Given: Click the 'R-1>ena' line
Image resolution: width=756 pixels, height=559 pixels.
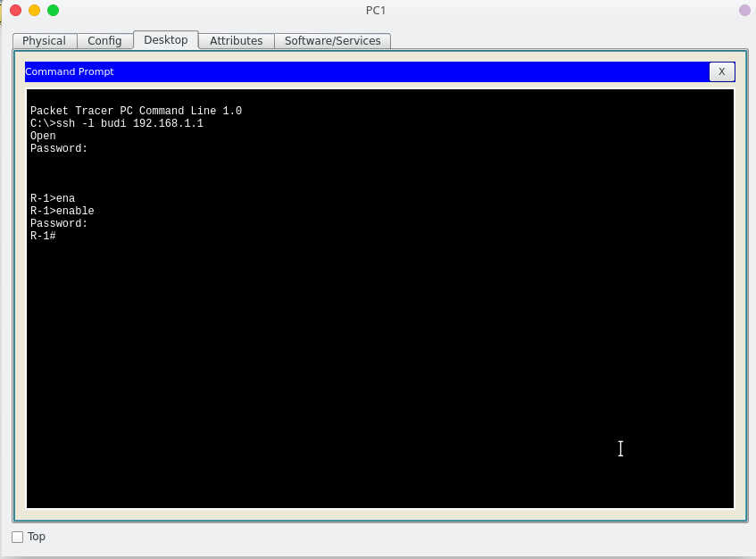Looking at the screenshot, I should [53, 198].
